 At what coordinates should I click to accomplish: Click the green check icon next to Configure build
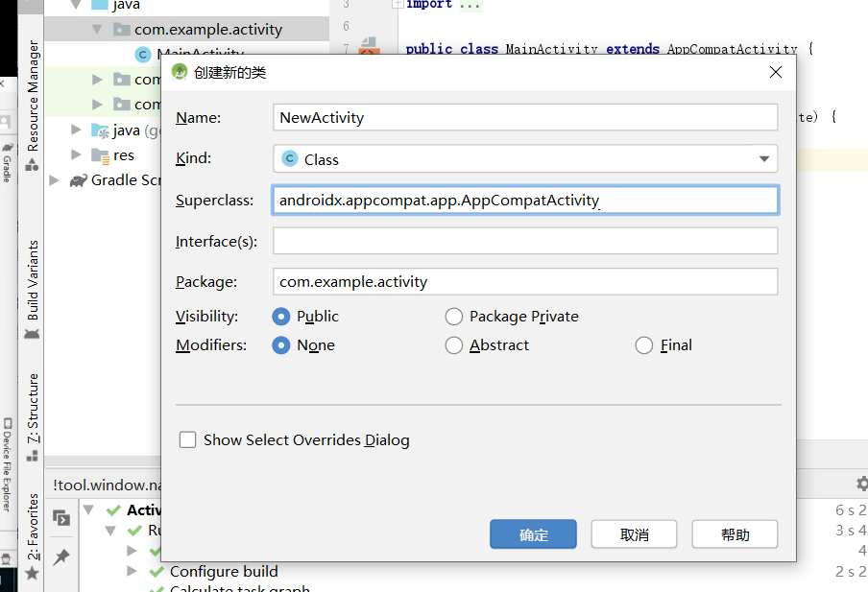(157, 571)
